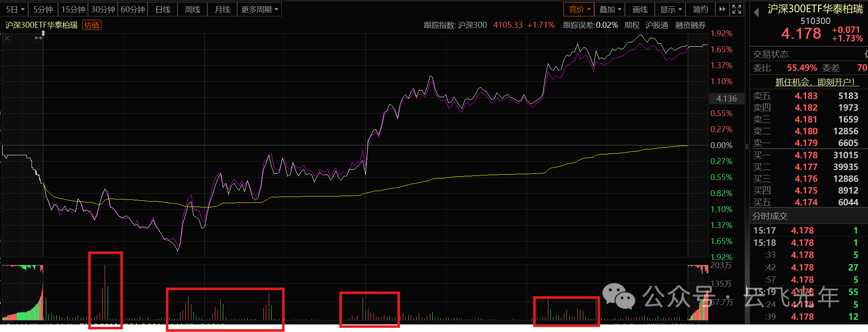Click the 卖五 ask price 4.183
868x332 pixels.
point(806,96)
